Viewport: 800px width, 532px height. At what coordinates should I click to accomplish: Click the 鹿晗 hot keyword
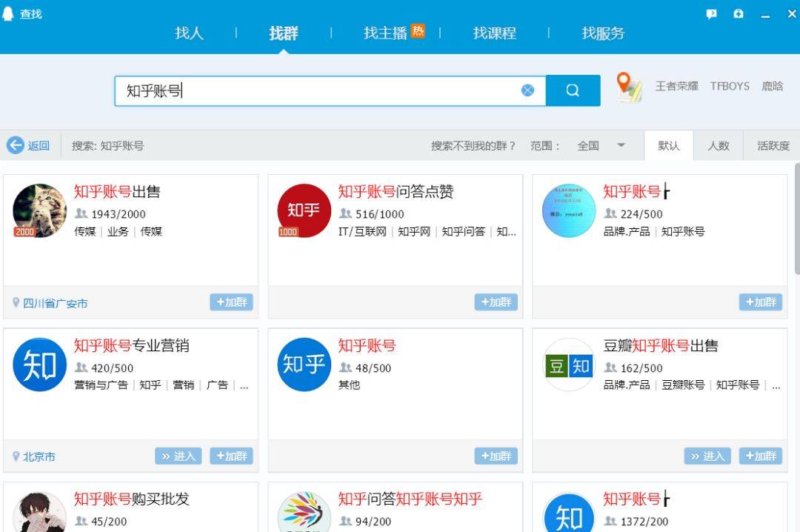tap(772, 86)
